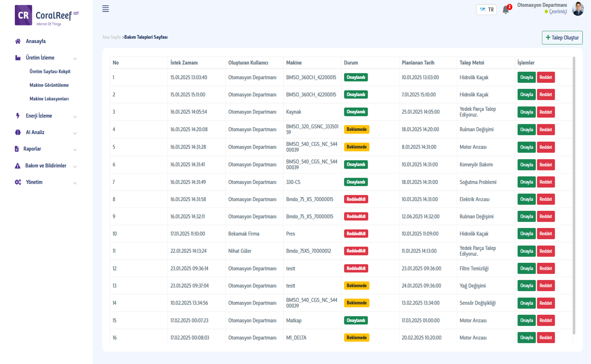The height and width of the screenshot is (364, 591).
Task: Open the notification bell
Action: coord(505,10)
